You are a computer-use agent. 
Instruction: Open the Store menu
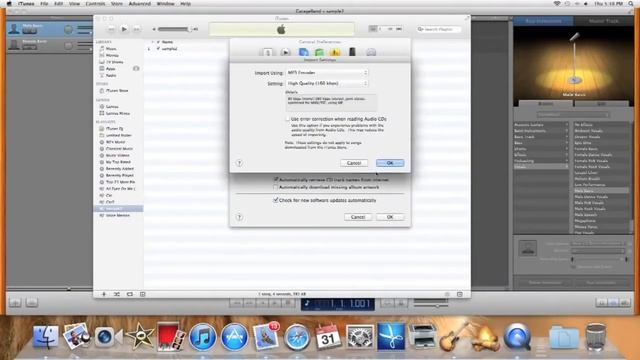[117, 4]
